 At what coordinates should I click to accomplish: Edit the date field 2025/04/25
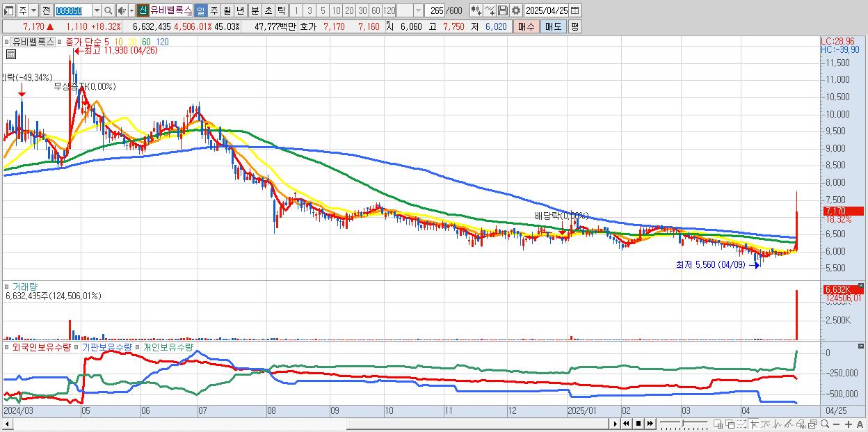[x=547, y=10]
